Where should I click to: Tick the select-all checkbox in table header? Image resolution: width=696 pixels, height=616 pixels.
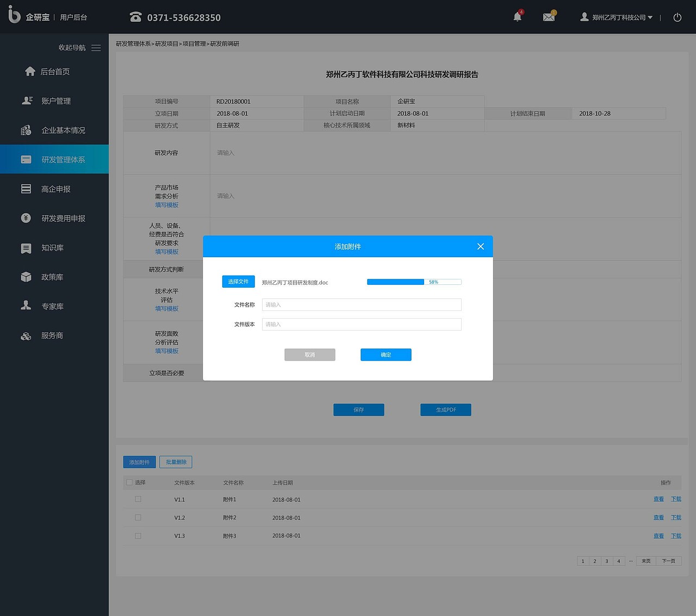129,482
